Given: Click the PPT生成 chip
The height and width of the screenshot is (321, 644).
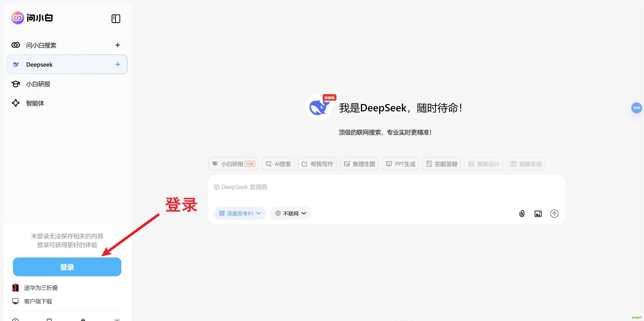Looking at the screenshot, I should (400, 164).
